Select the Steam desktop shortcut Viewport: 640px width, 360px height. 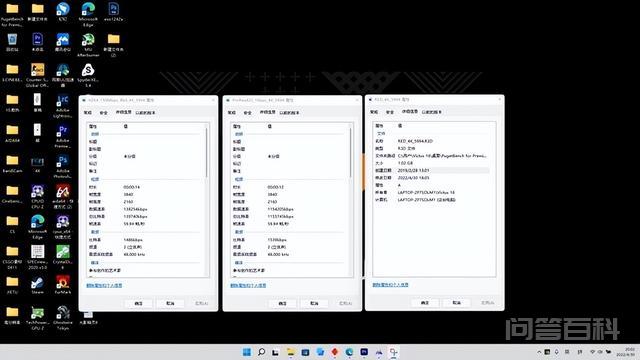point(38,285)
